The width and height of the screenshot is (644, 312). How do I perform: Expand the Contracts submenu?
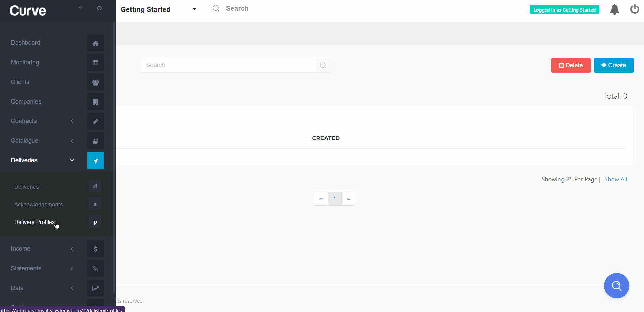click(72, 121)
